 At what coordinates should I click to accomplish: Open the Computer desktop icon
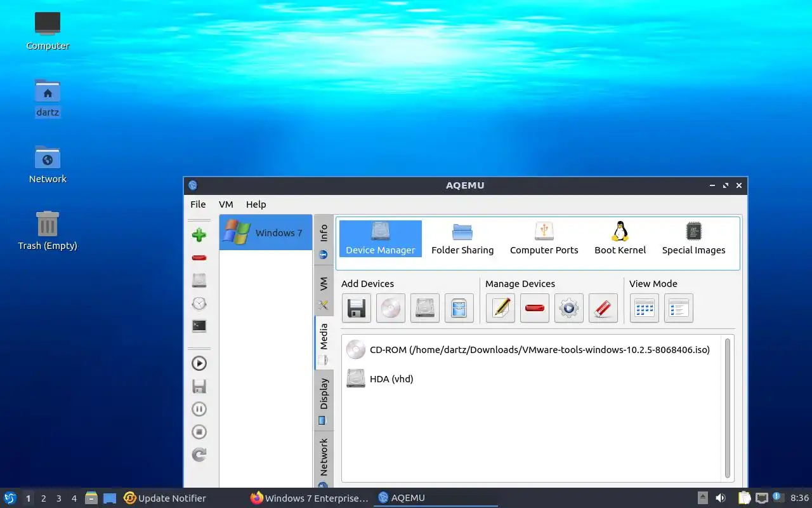click(48, 30)
